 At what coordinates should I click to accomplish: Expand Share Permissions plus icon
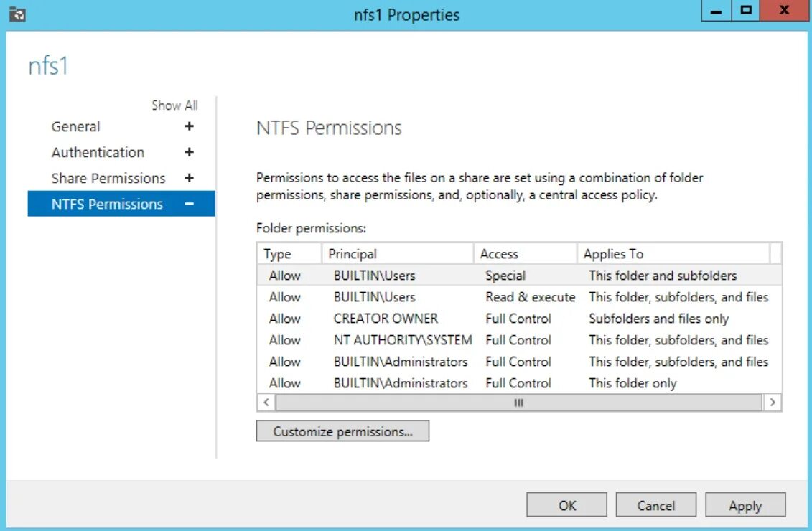tap(190, 178)
